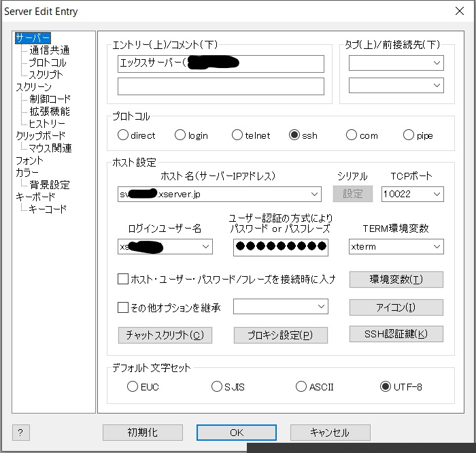Choose UTF-8 as default character set
Image resolution: width=476 pixels, height=453 pixels.
386,387
